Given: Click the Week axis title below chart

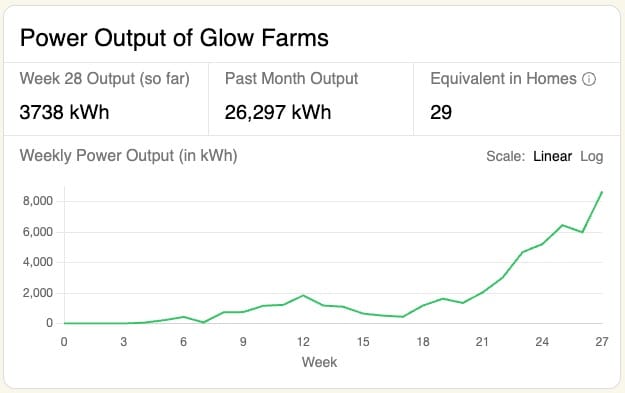Looking at the screenshot, I should (319, 362).
